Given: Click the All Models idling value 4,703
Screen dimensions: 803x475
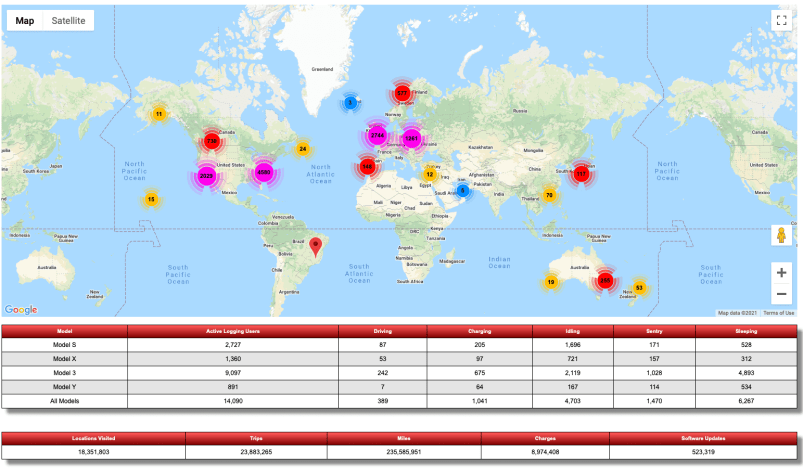Looking at the screenshot, I should 573,401.
